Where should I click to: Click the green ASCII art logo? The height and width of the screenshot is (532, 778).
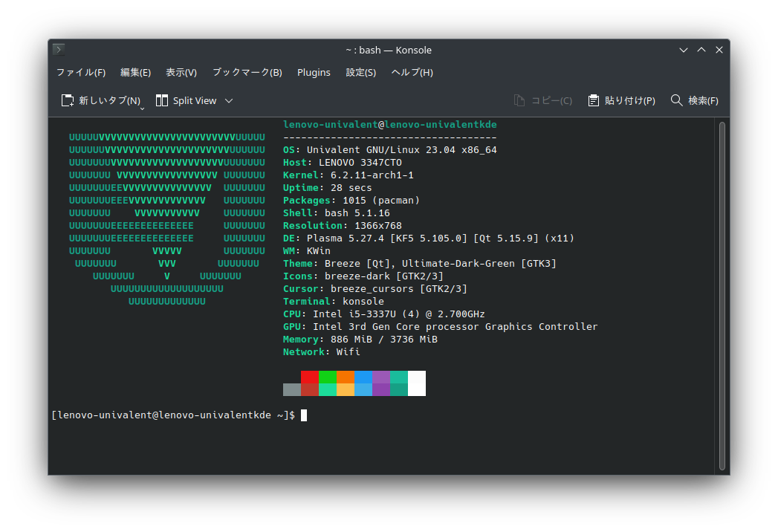click(x=166, y=219)
